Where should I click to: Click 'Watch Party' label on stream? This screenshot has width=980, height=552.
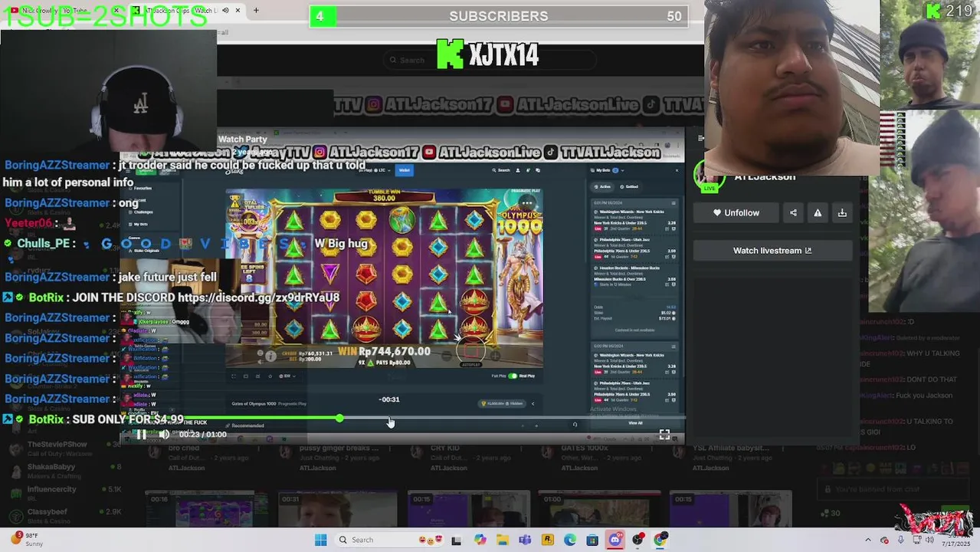(243, 139)
